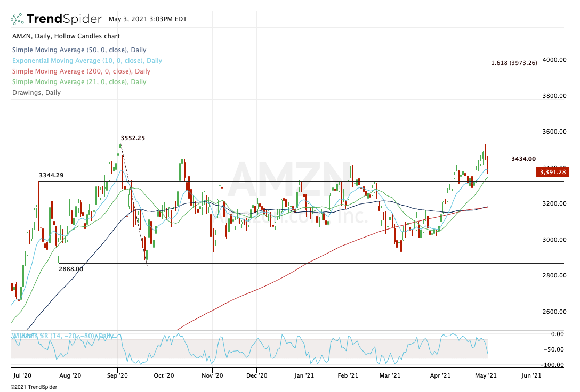The height and width of the screenshot is (392, 580).
Task: Click the AMZN, Daily, Hollow Candles chart title
Action: click(x=66, y=36)
